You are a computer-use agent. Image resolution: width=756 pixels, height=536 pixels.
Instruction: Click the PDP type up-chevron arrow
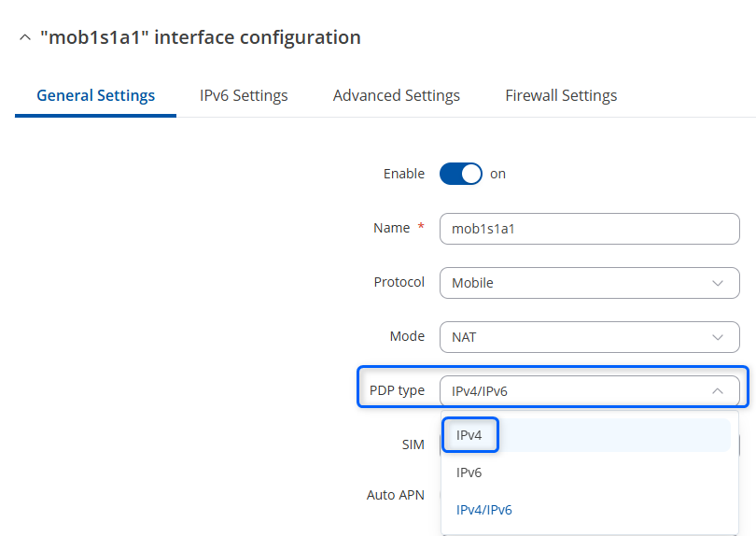pos(718,390)
